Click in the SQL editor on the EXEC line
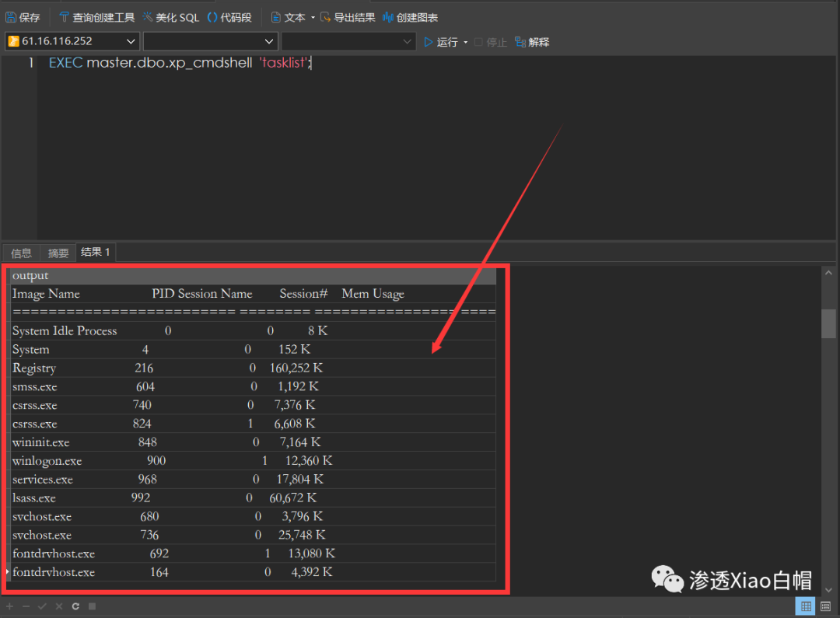The height and width of the screenshot is (618, 840). pos(180,63)
